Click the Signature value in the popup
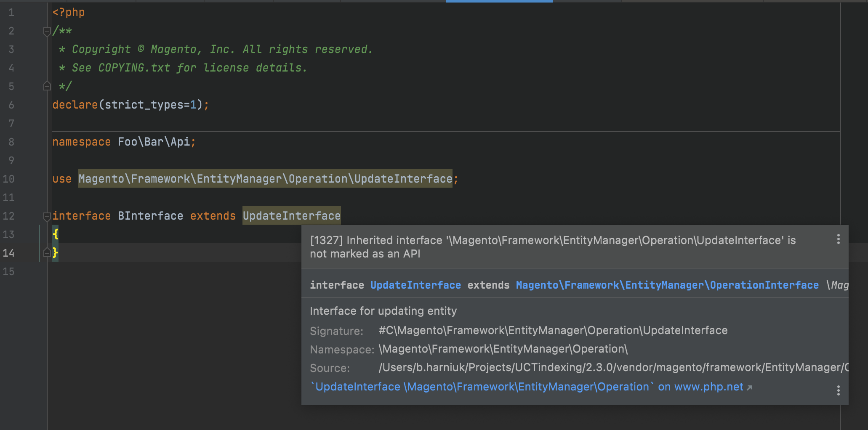This screenshot has width=868, height=430. coord(553,330)
